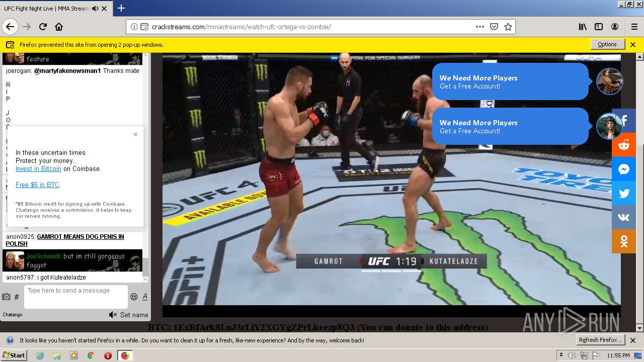
Task: Share the stream on Odnoklassniki
Action: [624, 241]
